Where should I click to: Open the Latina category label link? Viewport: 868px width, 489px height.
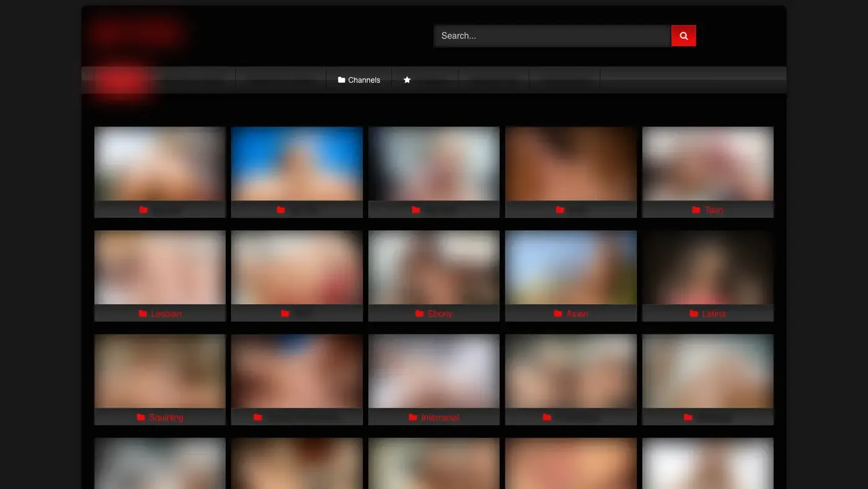pos(714,314)
